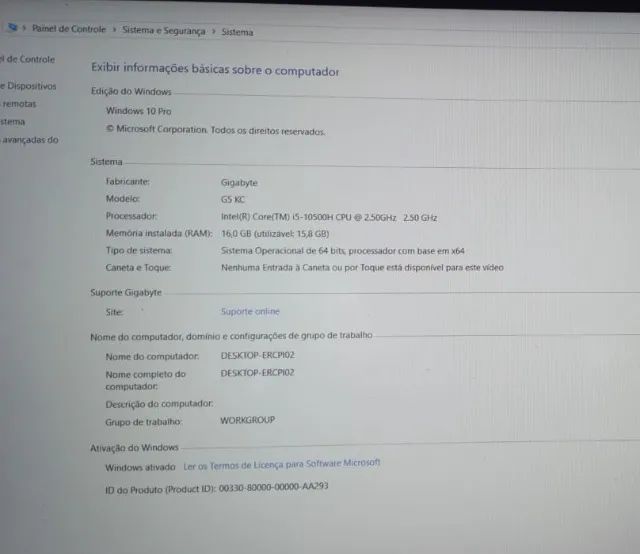
Task: Click Sistema Operacional de 64 bits value
Action: tap(343, 251)
